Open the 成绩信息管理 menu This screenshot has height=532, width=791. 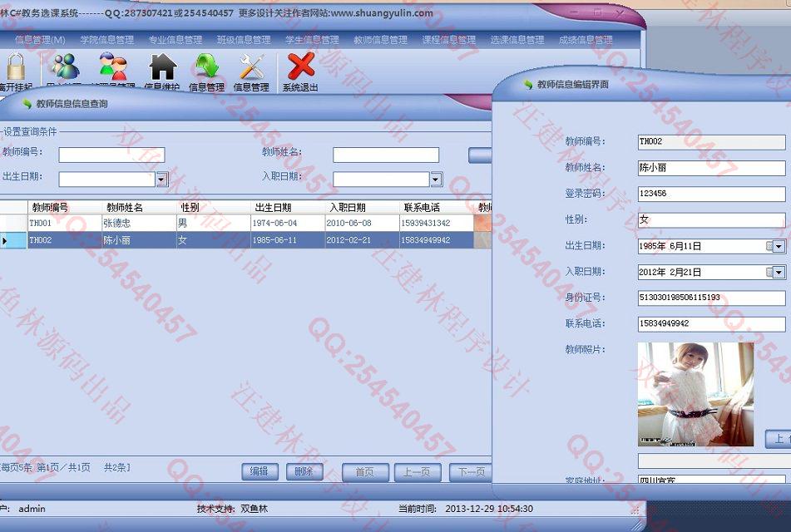pos(586,39)
